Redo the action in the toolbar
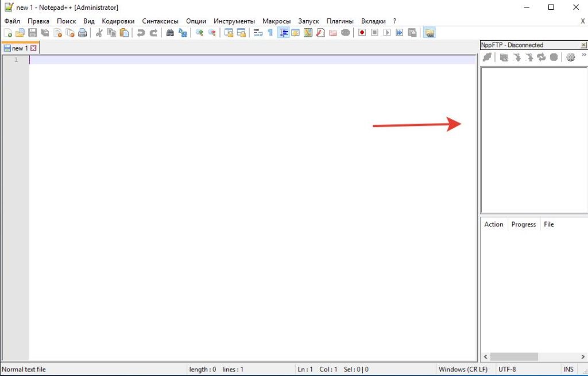 (x=153, y=33)
